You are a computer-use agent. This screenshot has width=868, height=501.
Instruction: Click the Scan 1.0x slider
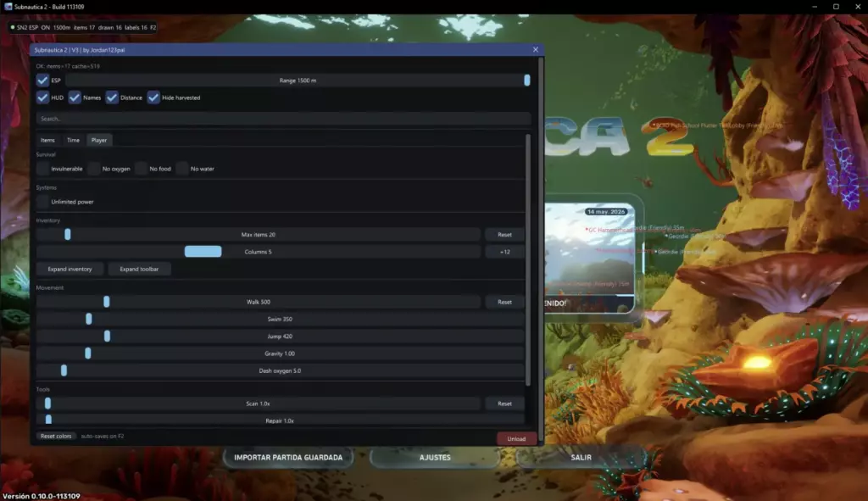(258, 404)
